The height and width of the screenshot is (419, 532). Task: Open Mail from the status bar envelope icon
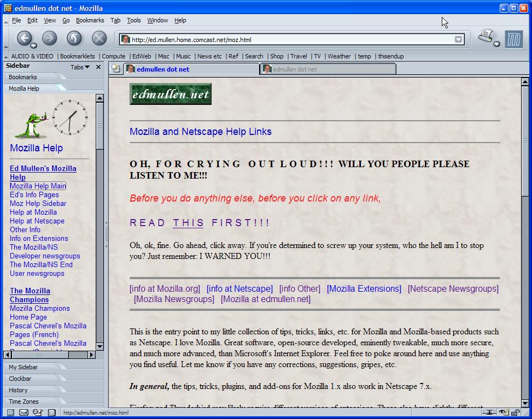24,413
